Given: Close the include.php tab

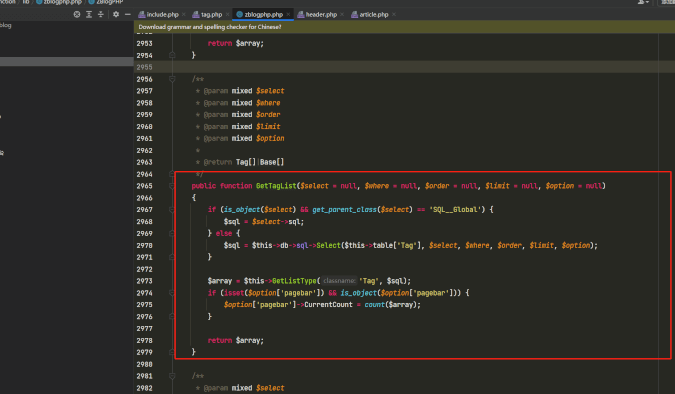Looking at the screenshot, I should pos(184,15).
